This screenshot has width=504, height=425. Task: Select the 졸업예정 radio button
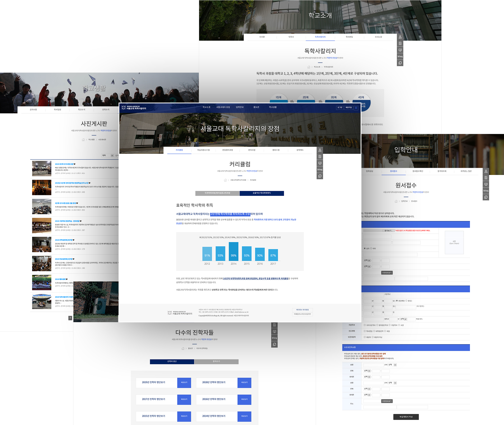[397, 301]
